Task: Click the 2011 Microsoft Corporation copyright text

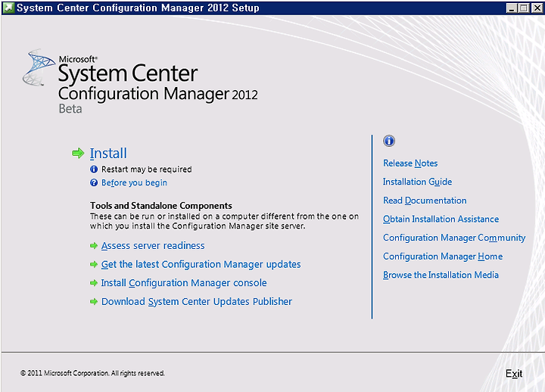Action: coord(92,373)
